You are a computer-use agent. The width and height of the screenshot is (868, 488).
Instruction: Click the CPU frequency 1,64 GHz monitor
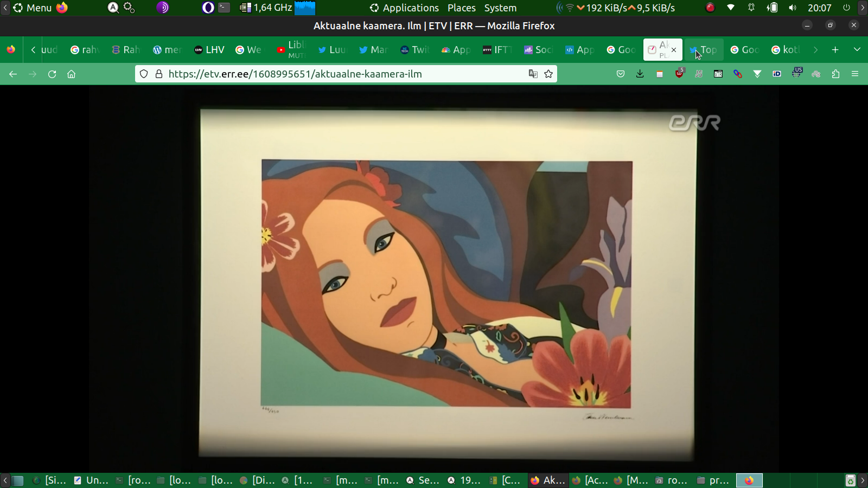point(266,8)
